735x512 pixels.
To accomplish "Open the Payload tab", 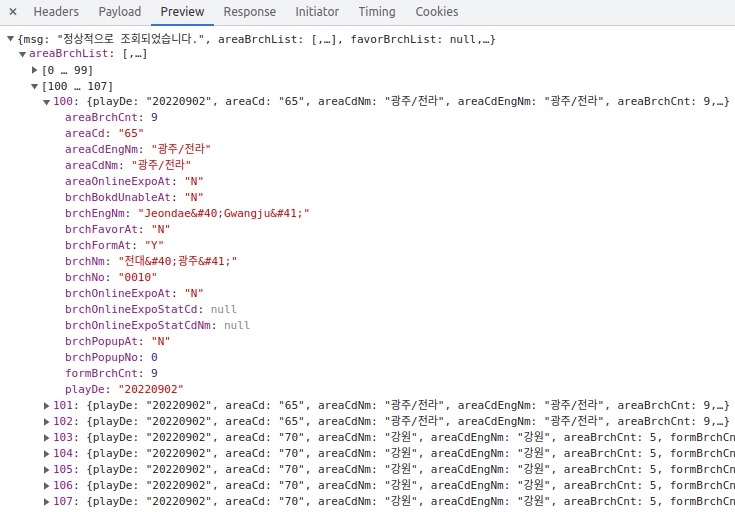I will 120,12.
